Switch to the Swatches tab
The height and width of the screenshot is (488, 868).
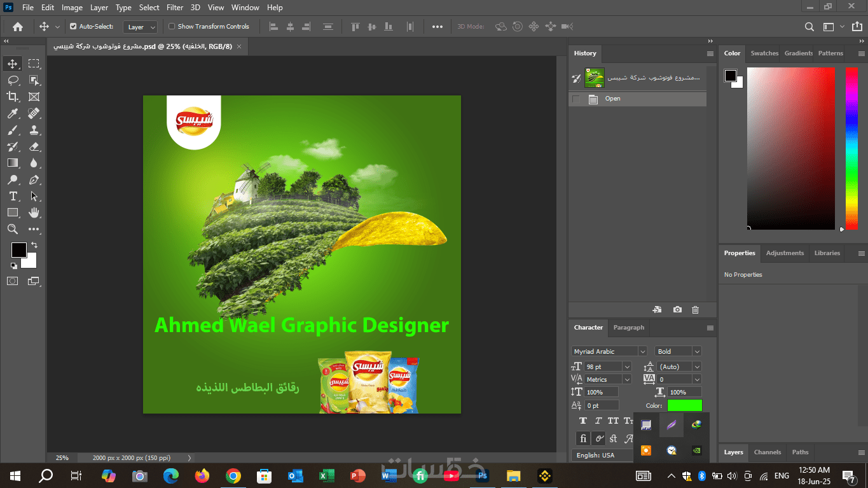(x=764, y=53)
